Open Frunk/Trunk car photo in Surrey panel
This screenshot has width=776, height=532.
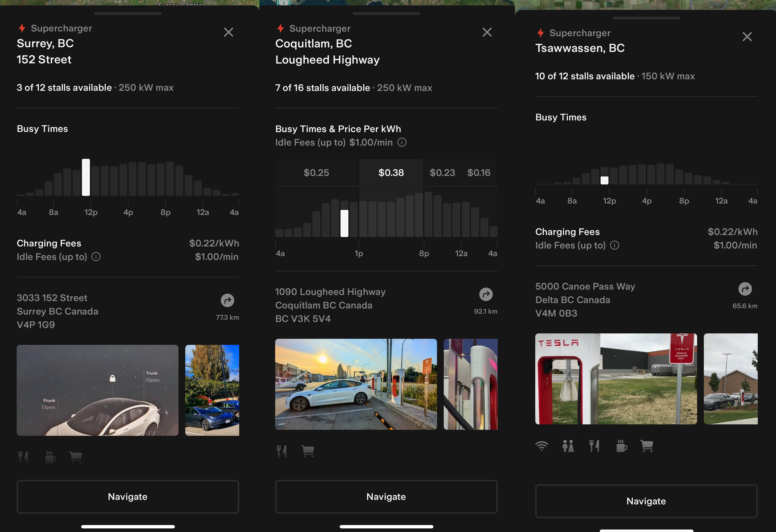pyautogui.click(x=97, y=390)
